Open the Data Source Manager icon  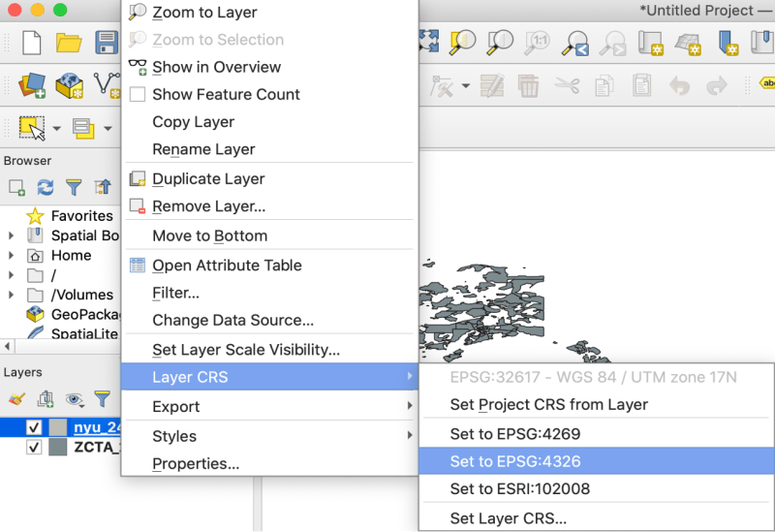(32, 85)
